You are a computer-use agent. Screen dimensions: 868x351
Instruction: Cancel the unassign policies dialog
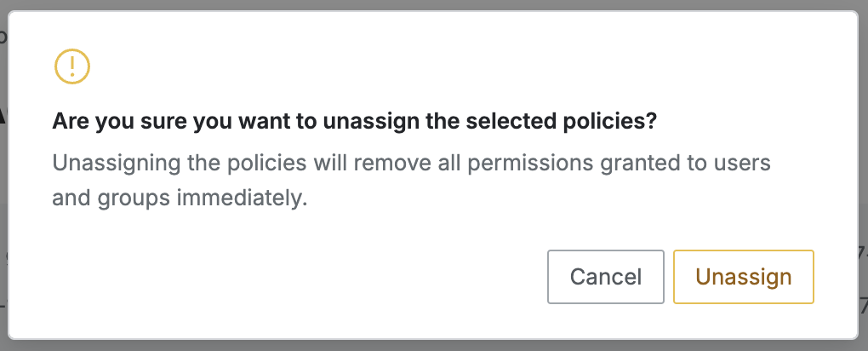pos(605,277)
